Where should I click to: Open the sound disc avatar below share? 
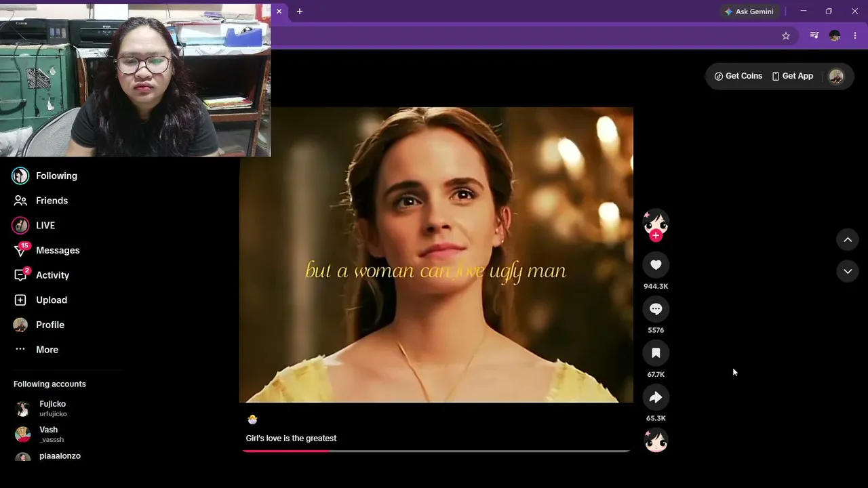pyautogui.click(x=656, y=441)
